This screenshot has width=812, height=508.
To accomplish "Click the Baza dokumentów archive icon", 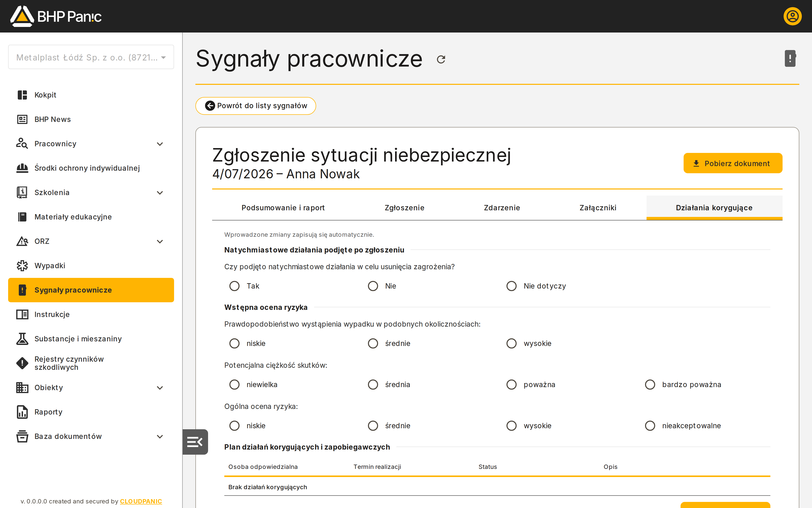I will (22, 436).
